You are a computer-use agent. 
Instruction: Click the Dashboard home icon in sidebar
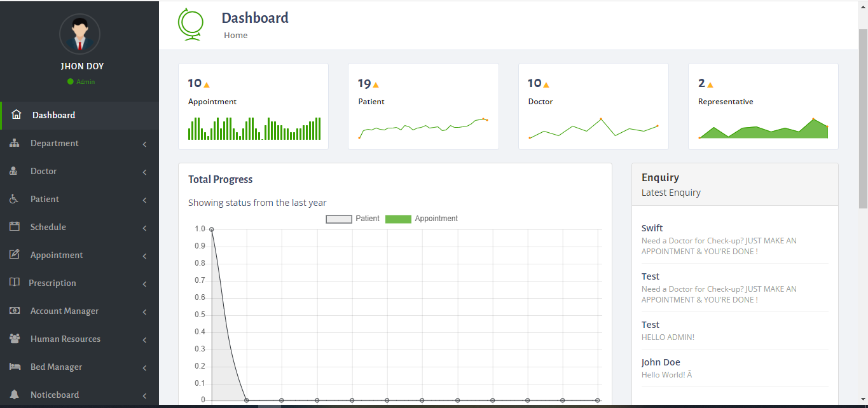pyautogui.click(x=17, y=115)
